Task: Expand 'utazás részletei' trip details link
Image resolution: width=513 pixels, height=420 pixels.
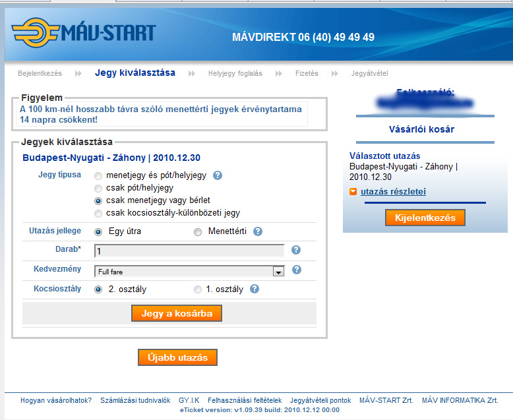Action: (x=393, y=192)
